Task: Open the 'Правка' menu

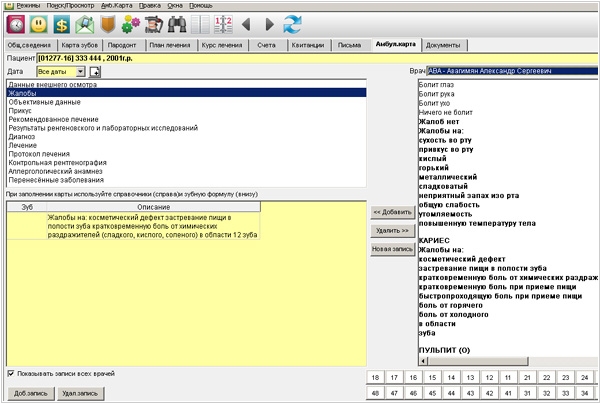Action: [x=150, y=5]
